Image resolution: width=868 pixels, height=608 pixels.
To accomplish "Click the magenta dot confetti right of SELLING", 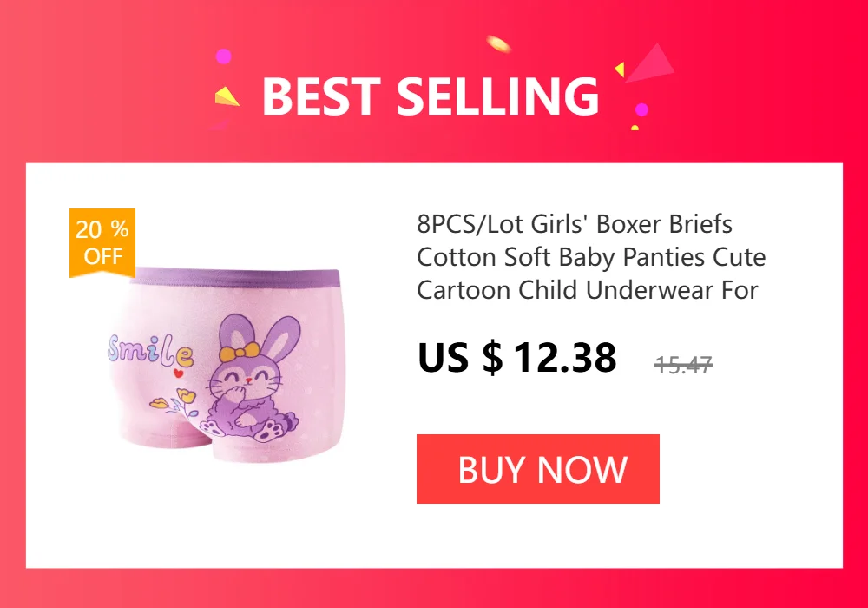I will (641, 109).
